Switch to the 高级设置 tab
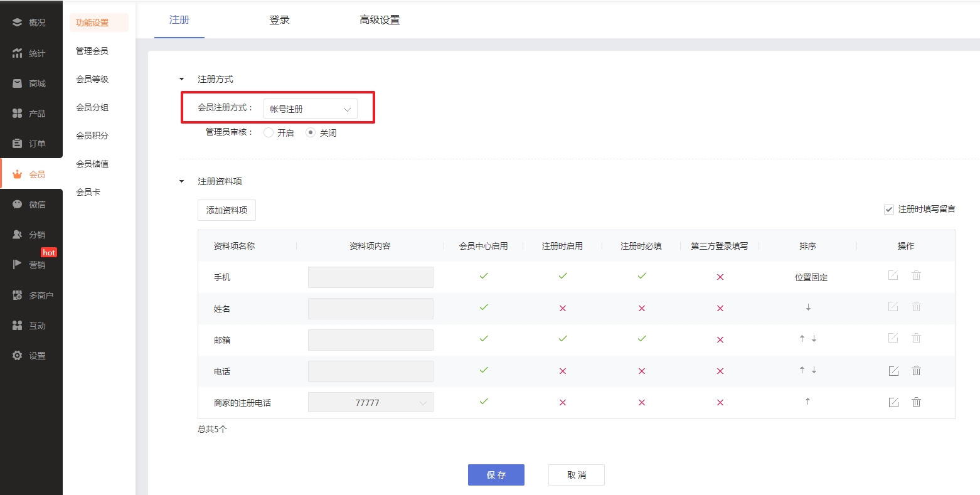 (x=380, y=20)
